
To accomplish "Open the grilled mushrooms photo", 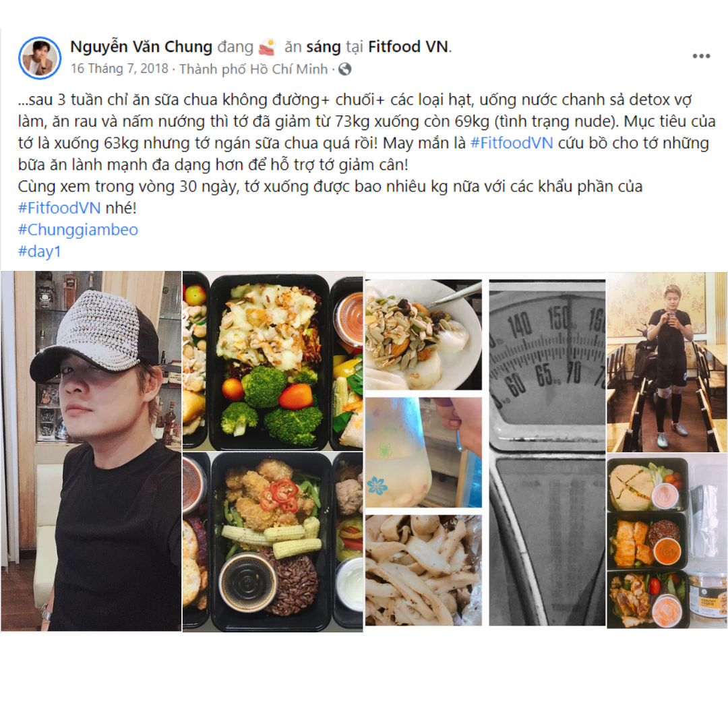I will pyautogui.click(x=423, y=570).
